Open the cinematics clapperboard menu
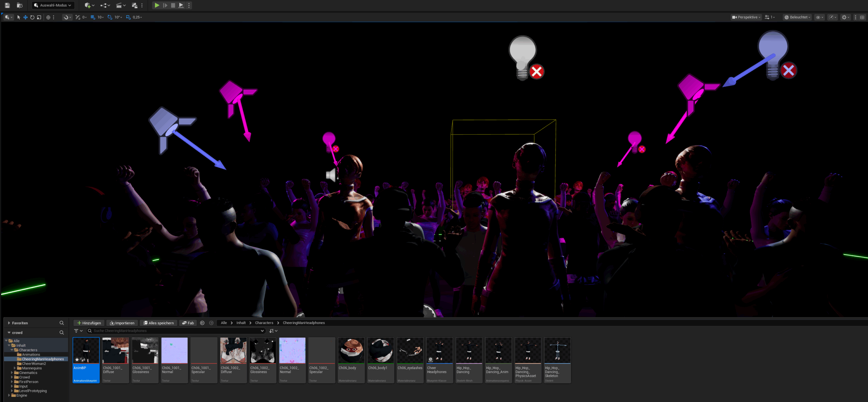This screenshot has height=402, width=868. 120,5
